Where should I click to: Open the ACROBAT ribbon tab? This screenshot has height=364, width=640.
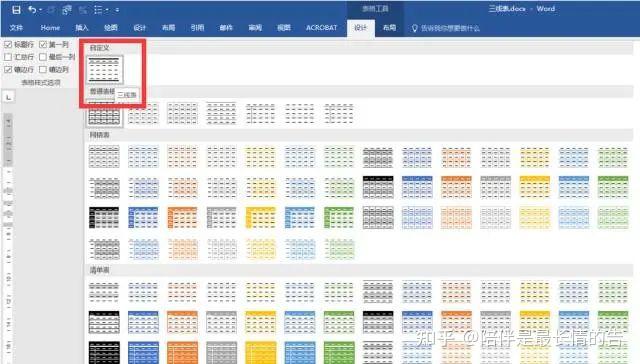[x=322, y=28]
